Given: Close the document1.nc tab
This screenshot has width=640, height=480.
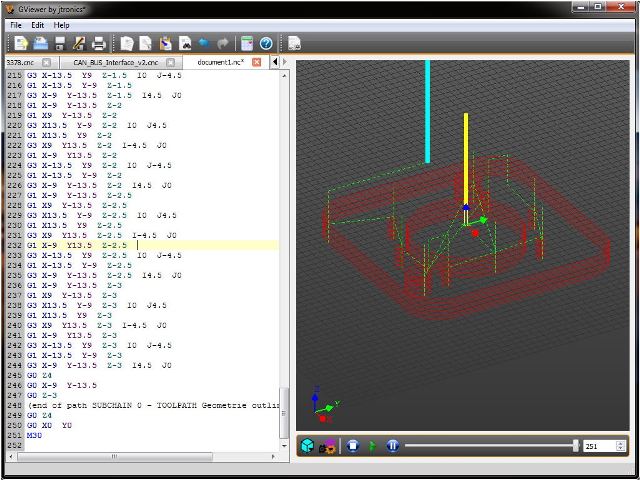Looking at the screenshot, I should pos(256,62).
